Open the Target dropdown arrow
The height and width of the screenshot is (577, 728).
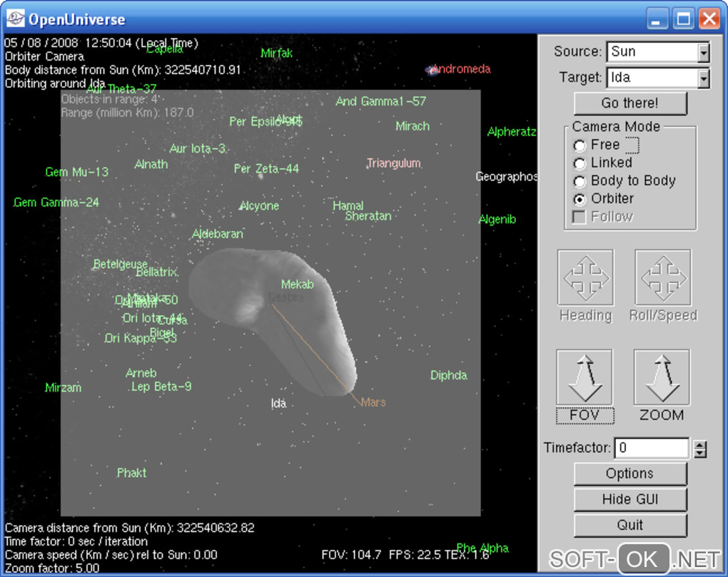704,78
